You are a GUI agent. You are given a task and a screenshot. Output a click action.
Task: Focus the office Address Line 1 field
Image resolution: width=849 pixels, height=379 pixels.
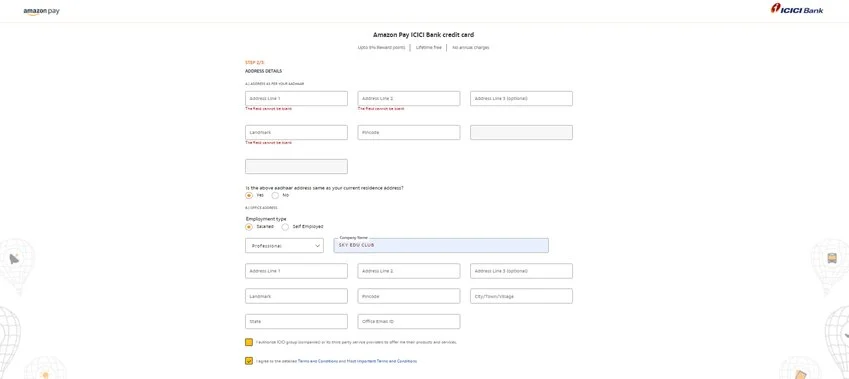pos(296,271)
